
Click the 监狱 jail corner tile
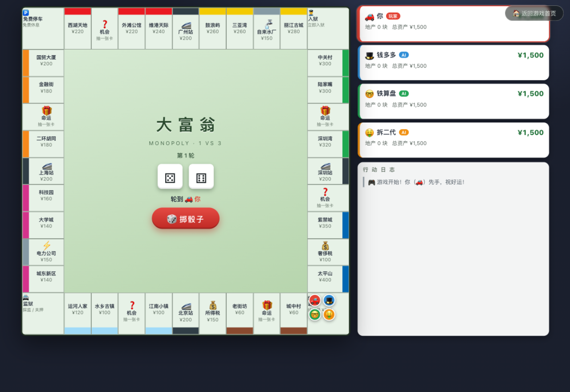point(43,314)
